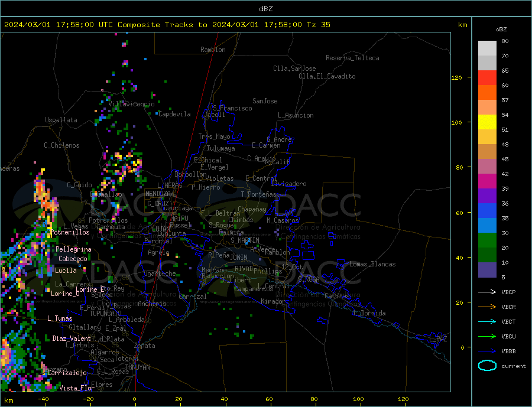
Task: Click the 80 value on the dBZ scale
Action: [x=505, y=41]
